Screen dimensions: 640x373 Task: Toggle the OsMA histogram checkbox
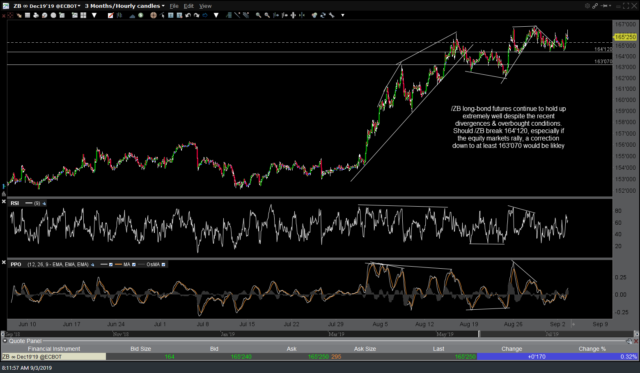pos(164,264)
